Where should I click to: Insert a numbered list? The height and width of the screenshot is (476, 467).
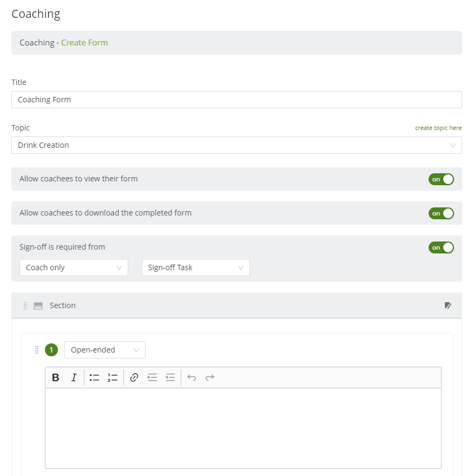coord(113,377)
